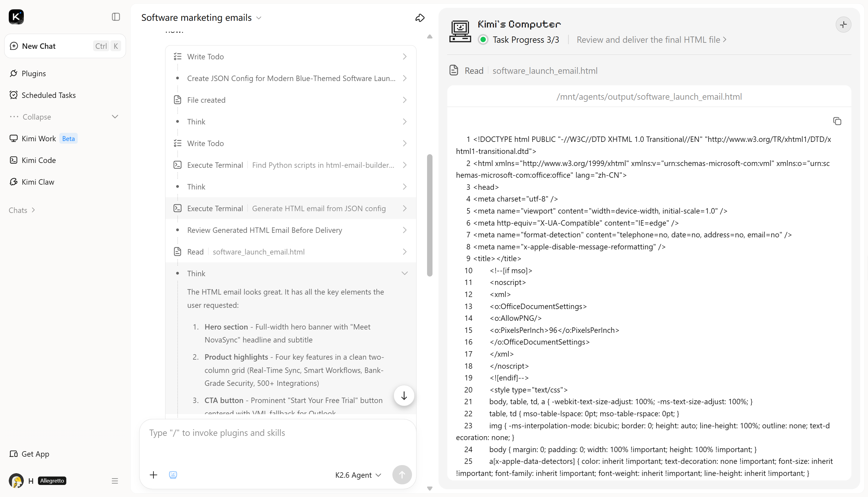Viewport: 868px width, 497px height.
Task: Add an attachment with the plus icon
Action: click(153, 475)
